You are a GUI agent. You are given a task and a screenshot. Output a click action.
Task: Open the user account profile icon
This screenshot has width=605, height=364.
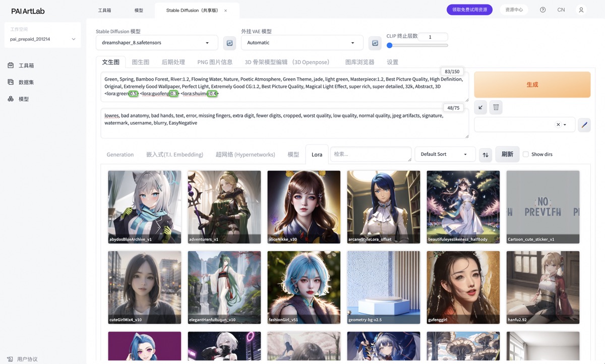(x=581, y=10)
